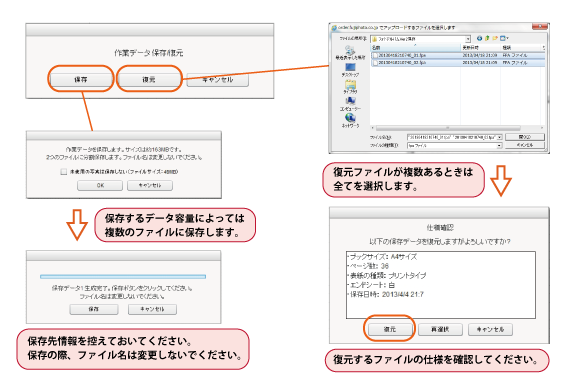This screenshot has height=380, width=570.
Task: Expand the ファイルの種類 dropdown
Action: tap(500, 145)
